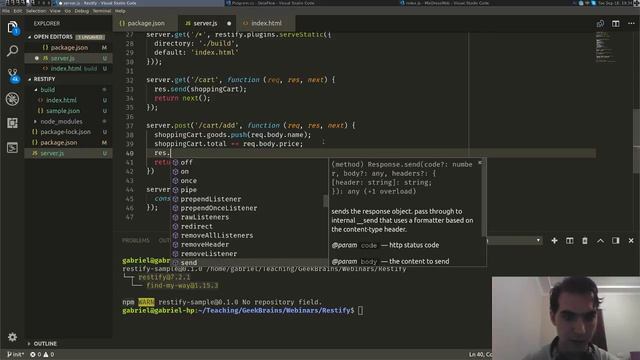
Task: Split the terminal panel
Action: coord(569,241)
